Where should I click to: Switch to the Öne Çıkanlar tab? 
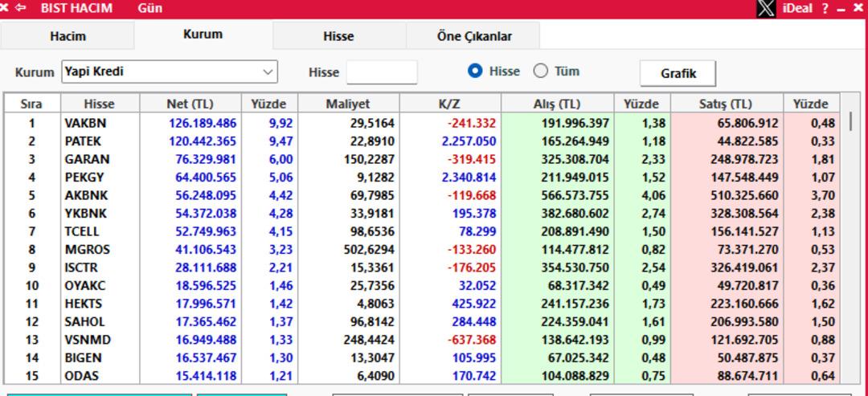pyautogui.click(x=474, y=36)
